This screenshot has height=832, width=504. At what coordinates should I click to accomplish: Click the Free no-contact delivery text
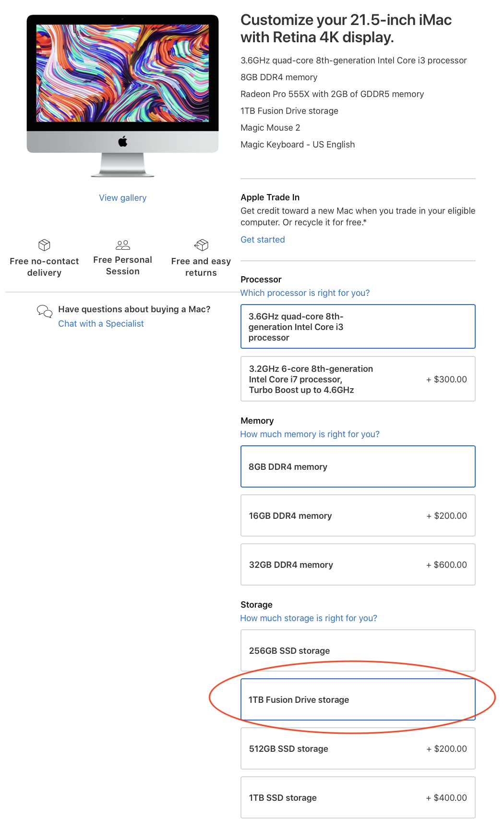point(44,267)
